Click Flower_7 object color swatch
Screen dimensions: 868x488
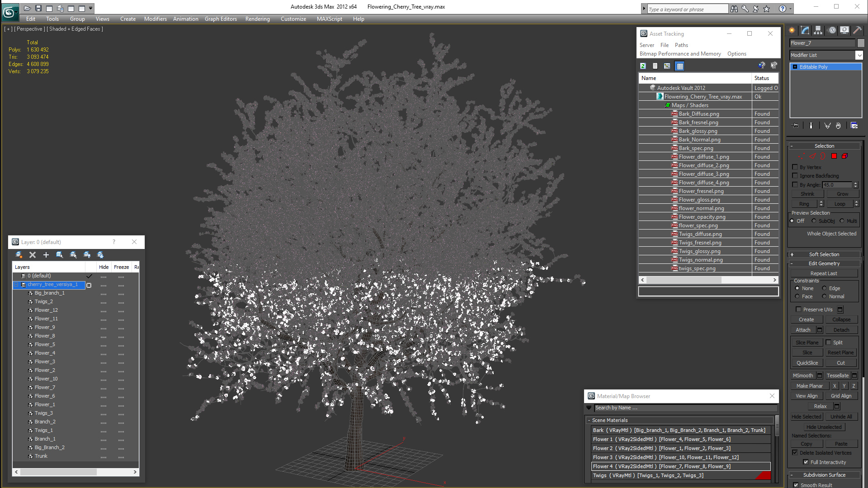[x=861, y=43]
